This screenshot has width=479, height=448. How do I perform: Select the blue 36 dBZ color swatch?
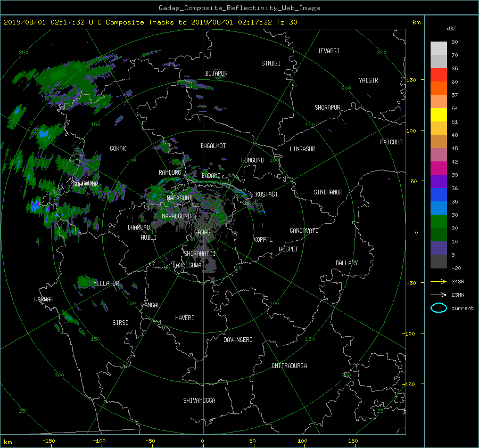click(439, 195)
